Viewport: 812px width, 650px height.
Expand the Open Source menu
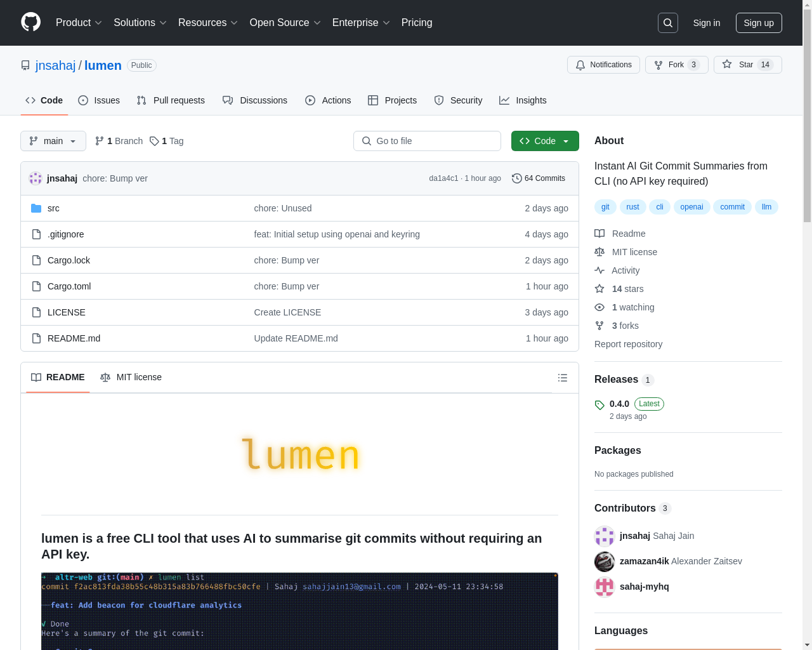click(285, 23)
